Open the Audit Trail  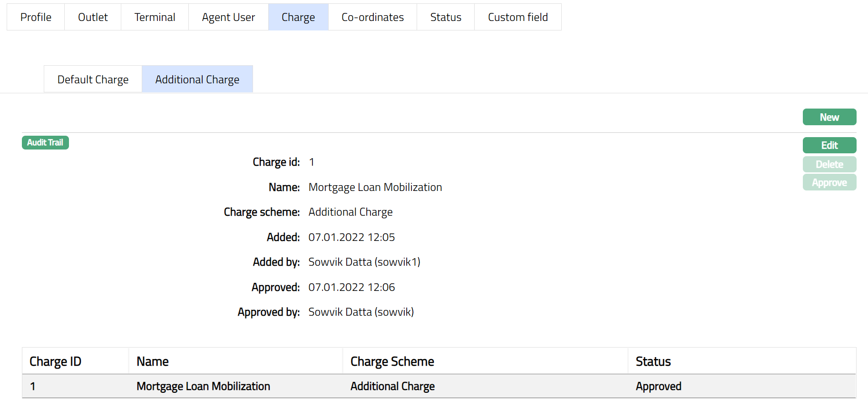[x=45, y=142]
